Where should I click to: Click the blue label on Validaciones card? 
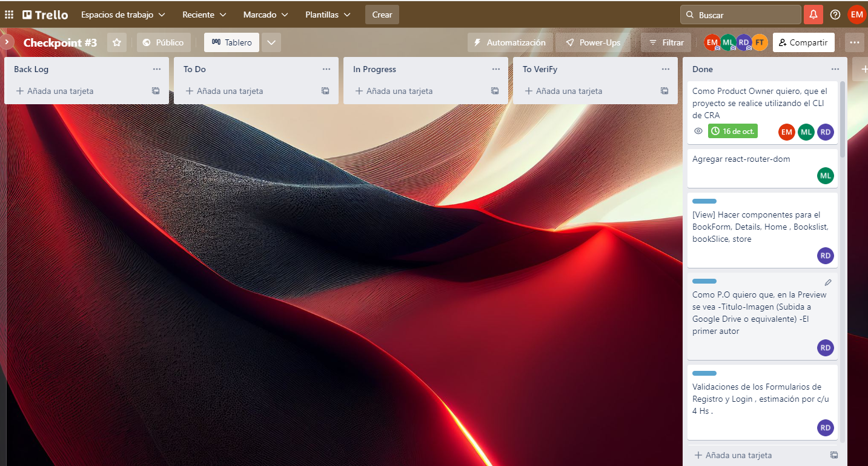coord(704,373)
